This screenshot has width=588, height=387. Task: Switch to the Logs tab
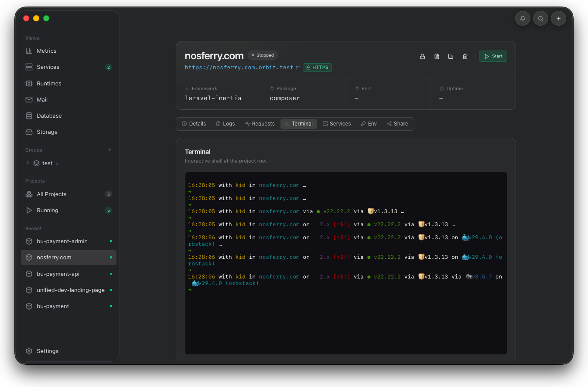226,124
